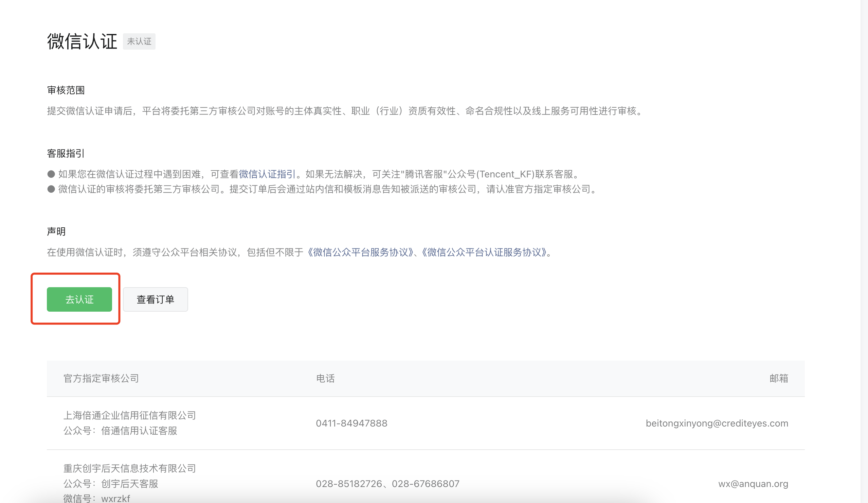
Task: Click the 微信认证 page title
Action: (82, 41)
